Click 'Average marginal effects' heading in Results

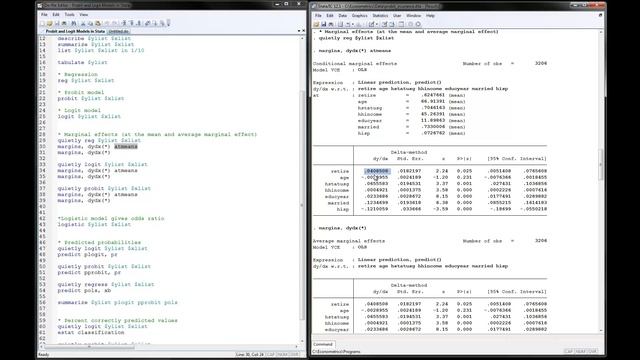[349, 241]
